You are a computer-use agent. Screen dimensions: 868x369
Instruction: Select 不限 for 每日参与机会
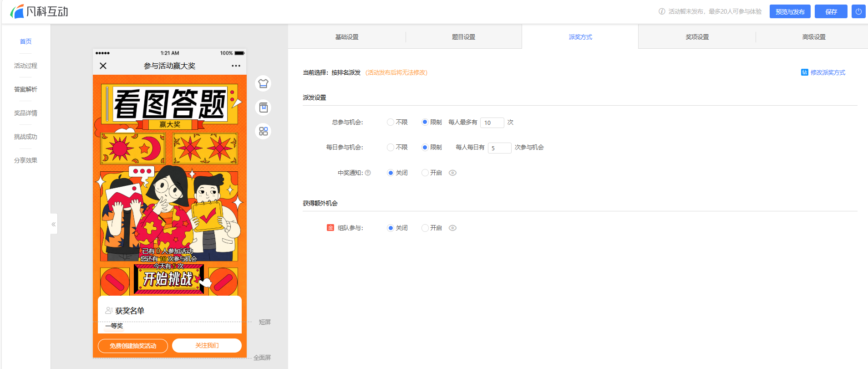coord(391,147)
